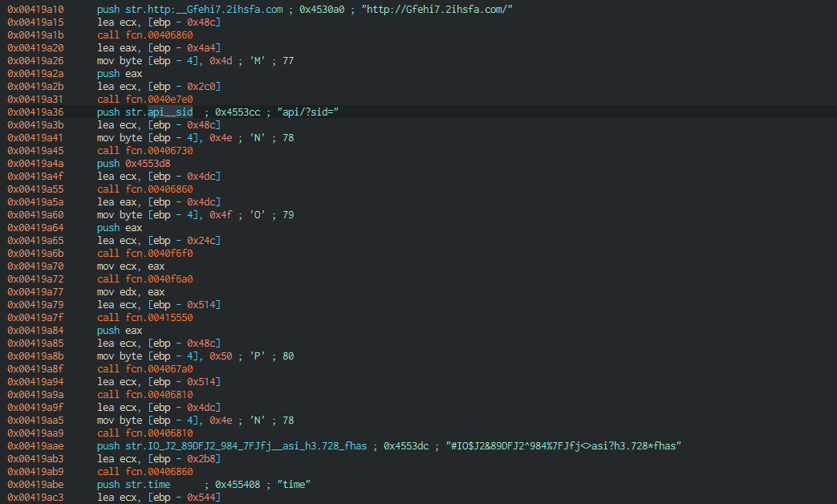Viewport: 837px width, 504px height.
Task: Select str.IO_J2_89DFJ2_984_7FJfj__asi_h3.728_fhas operand
Action: pyautogui.click(x=246, y=445)
